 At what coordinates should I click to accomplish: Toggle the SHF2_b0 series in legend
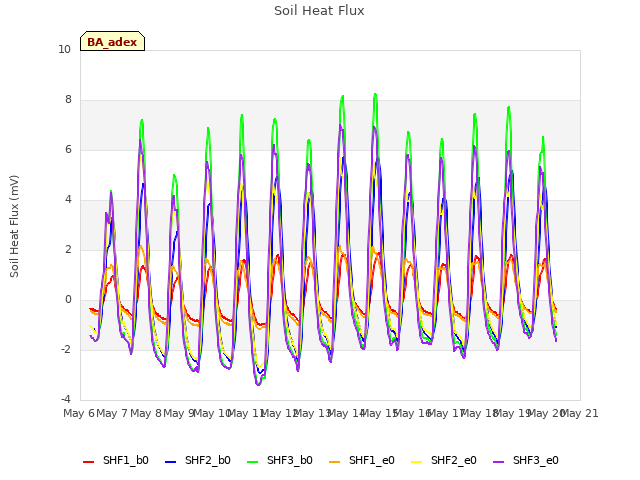[x=198, y=460]
